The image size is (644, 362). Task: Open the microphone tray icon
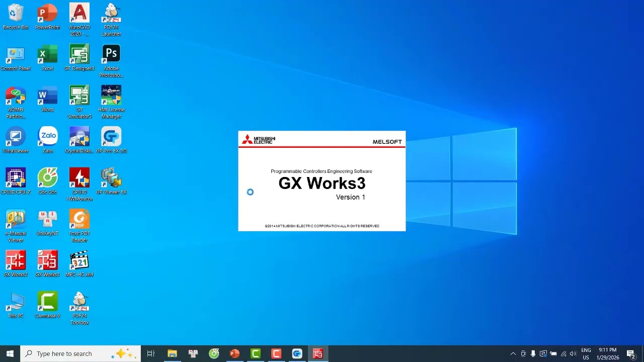[x=533, y=353]
